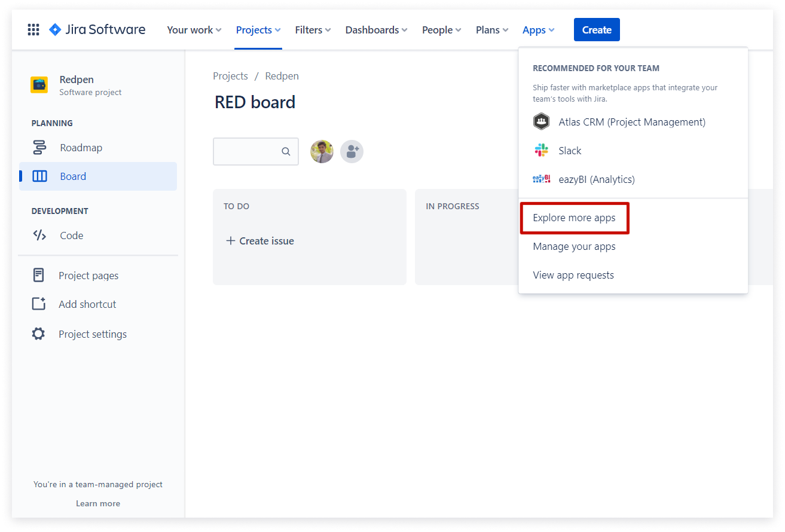Image resolution: width=785 pixels, height=532 pixels.
Task: Click the Board columns icon
Action: [x=39, y=176]
